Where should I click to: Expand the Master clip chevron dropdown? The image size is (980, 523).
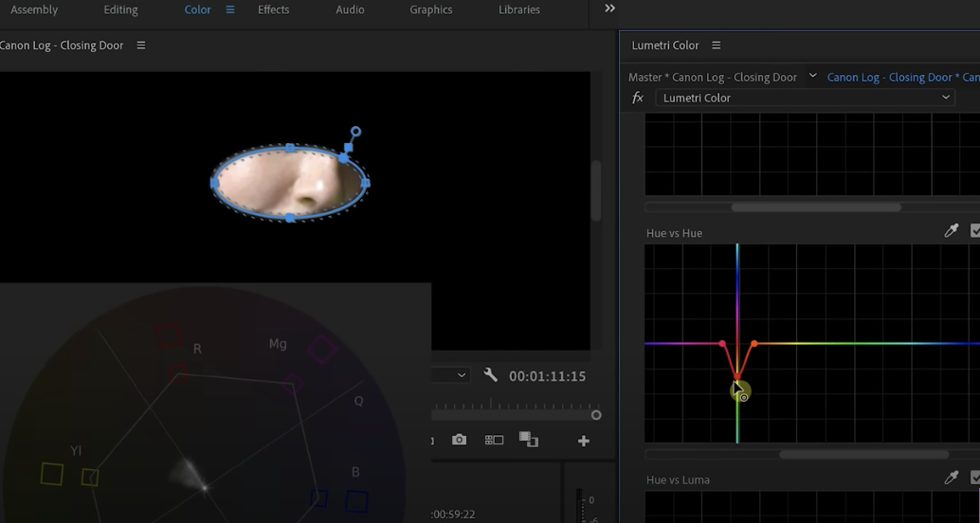pos(812,76)
